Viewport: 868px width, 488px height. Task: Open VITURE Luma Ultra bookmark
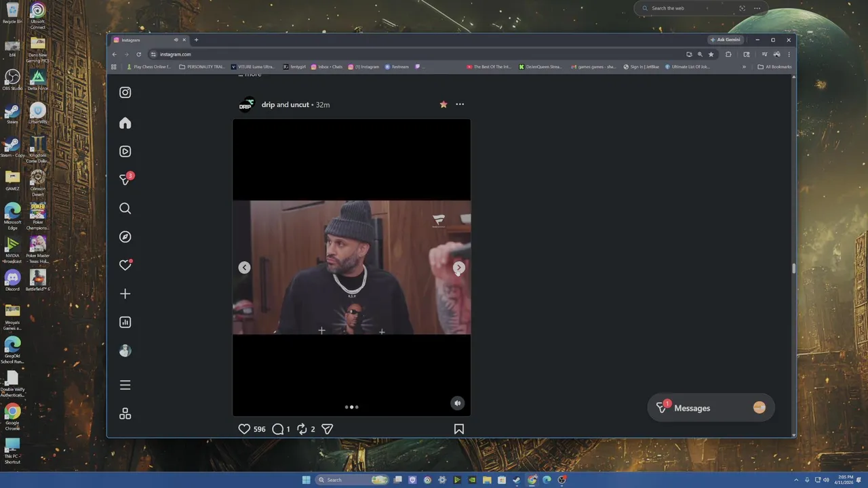tap(253, 67)
